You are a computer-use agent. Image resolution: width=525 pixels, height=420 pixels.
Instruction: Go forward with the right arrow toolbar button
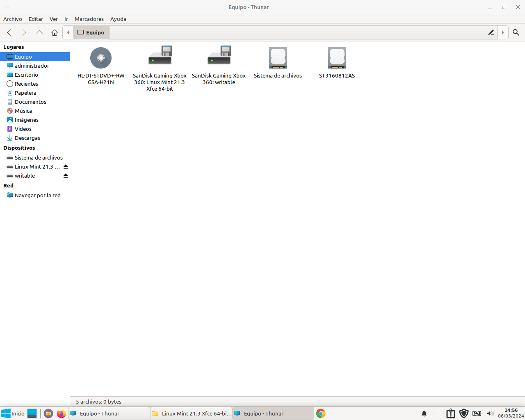tap(24, 32)
